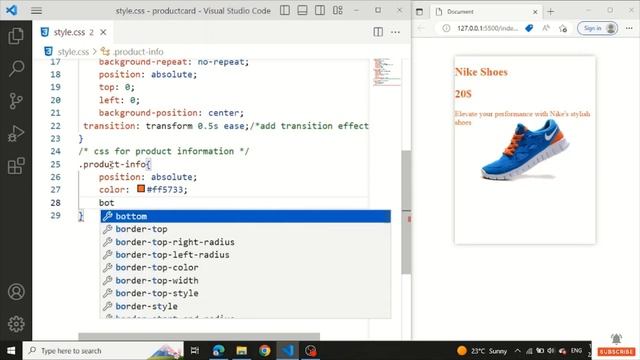640x360 pixels.
Task: Click the css for product information comment
Action: pos(164,151)
